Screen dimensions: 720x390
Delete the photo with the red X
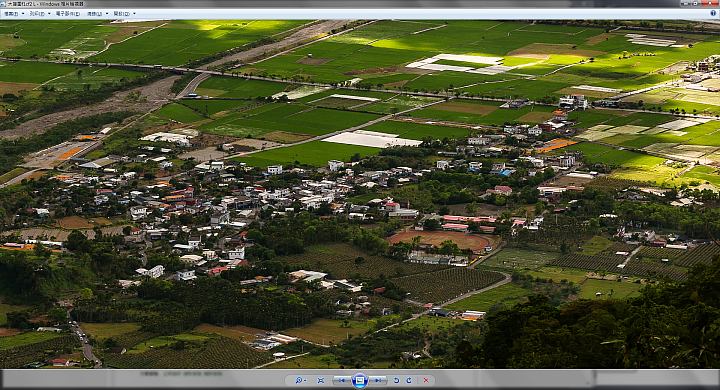pos(426,380)
